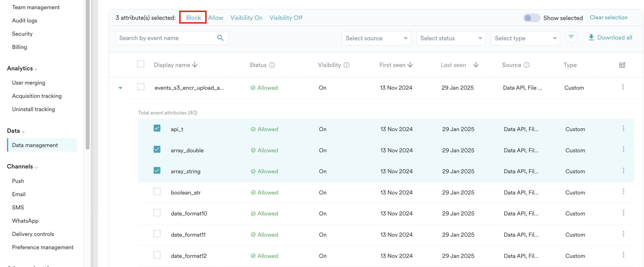Screen dimensions: 644x267
Task: Collapse the events_s3_encr_upload row
Action: (x=120, y=88)
